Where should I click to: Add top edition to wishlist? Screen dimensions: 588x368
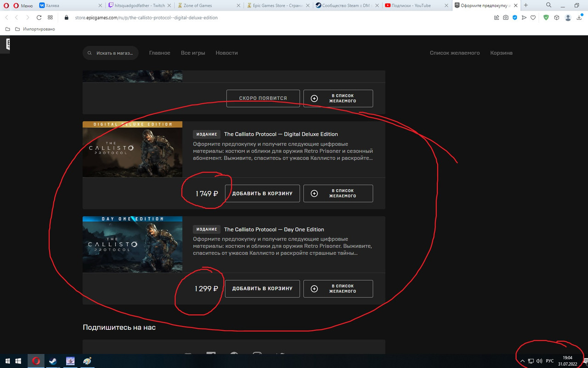click(338, 98)
